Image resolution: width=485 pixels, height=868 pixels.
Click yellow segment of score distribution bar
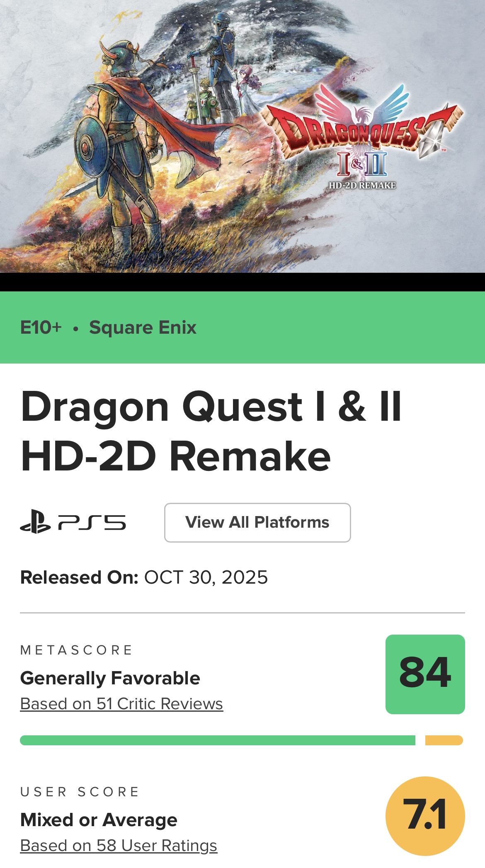(444, 740)
